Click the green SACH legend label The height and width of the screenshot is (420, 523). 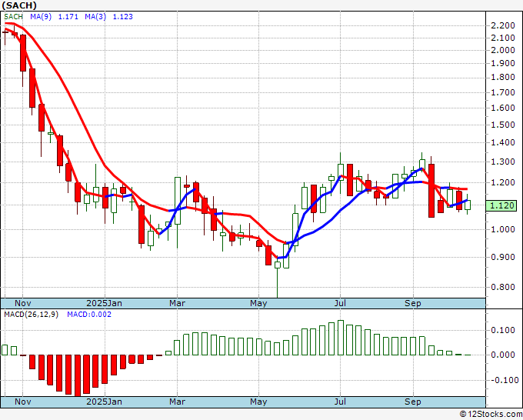[x=13, y=17]
